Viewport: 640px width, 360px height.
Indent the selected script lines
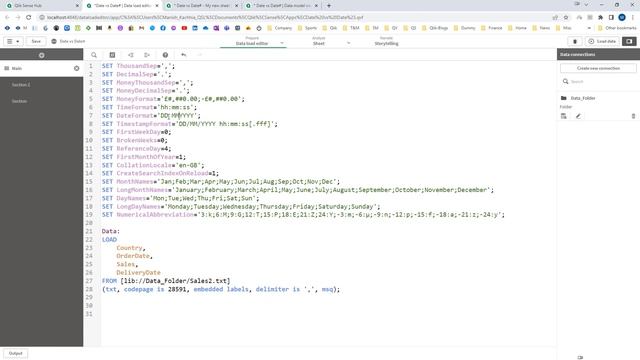pyautogui.click(x=147, y=55)
